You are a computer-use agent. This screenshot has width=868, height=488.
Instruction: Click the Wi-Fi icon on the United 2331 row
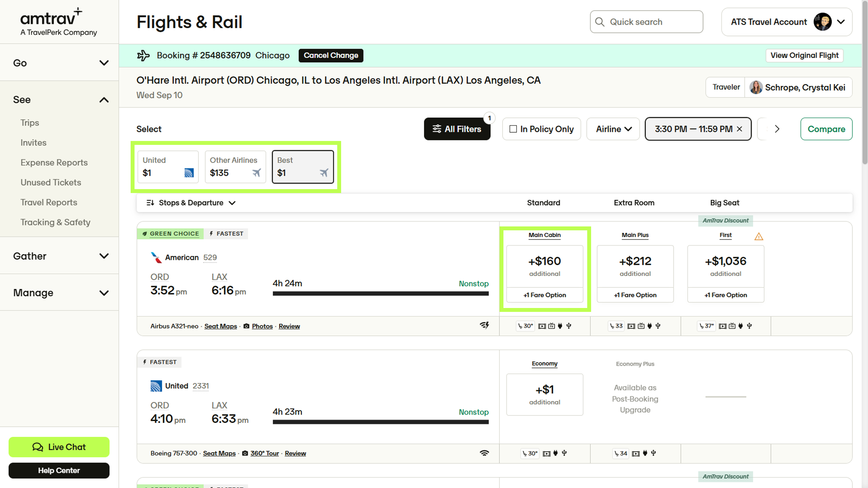pyautogui.click(x=484, y=453)
